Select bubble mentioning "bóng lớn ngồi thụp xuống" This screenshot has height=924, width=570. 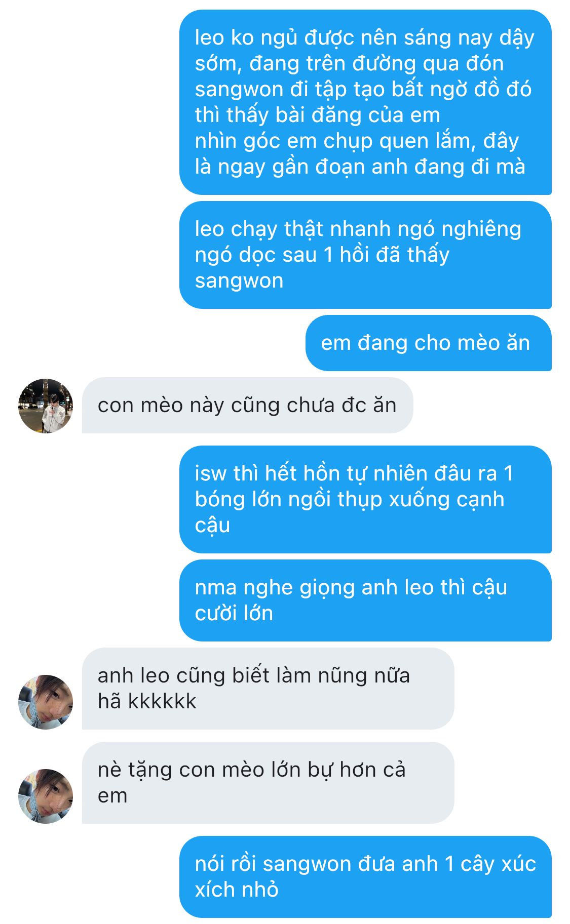365,499
